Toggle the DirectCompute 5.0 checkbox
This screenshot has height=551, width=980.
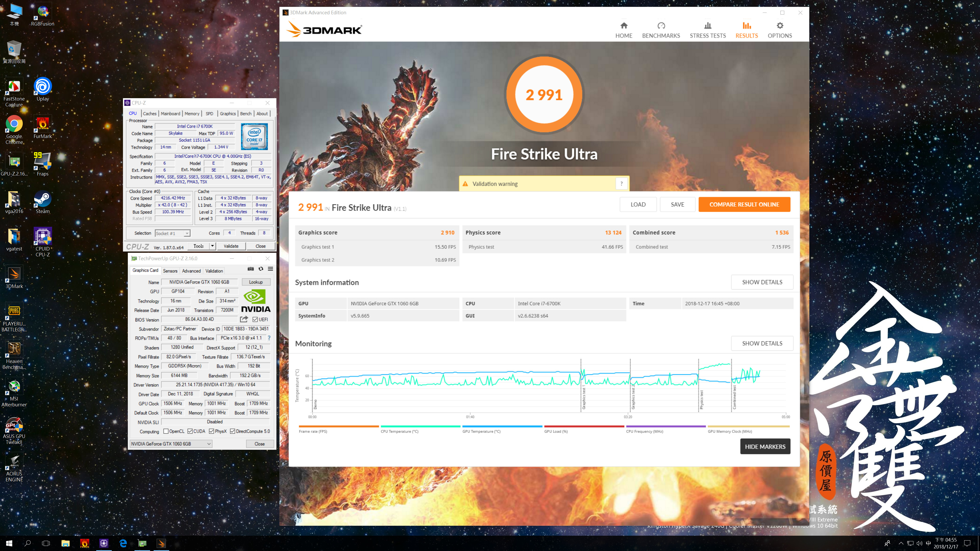[232, 432]
